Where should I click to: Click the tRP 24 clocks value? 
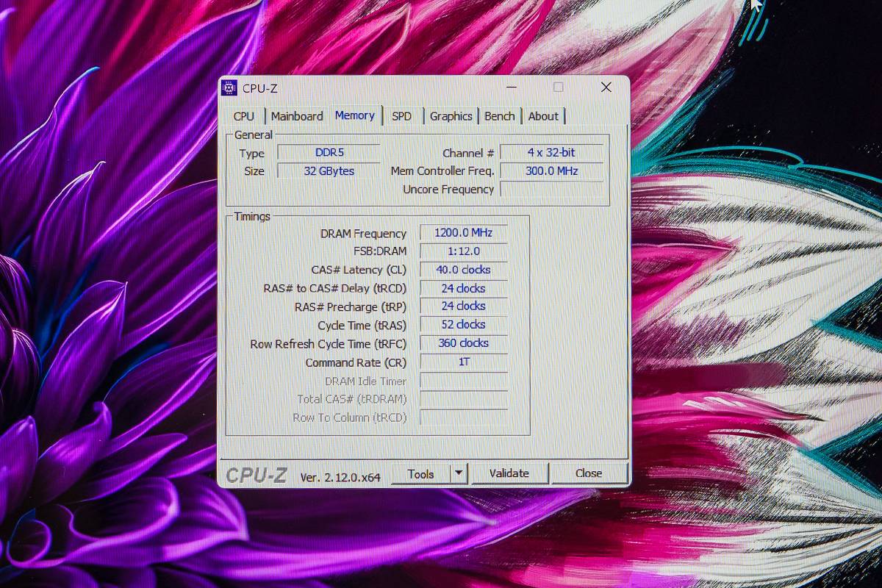[463, 306]
